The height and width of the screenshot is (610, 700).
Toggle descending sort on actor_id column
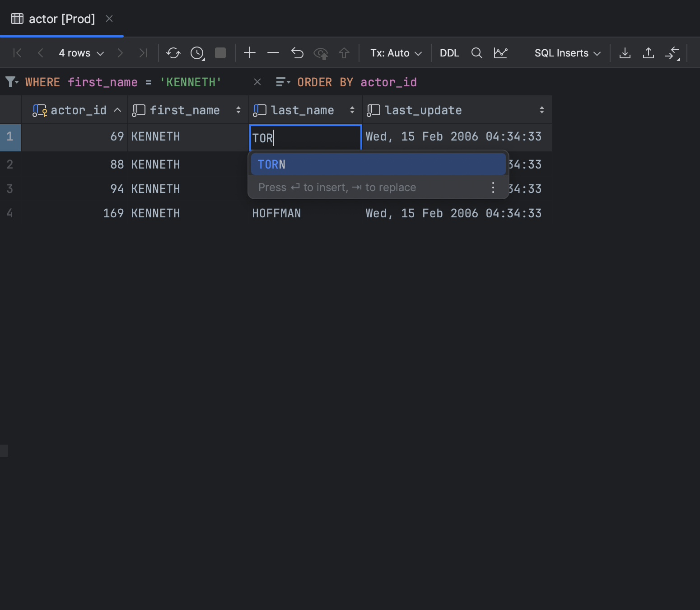117,110
